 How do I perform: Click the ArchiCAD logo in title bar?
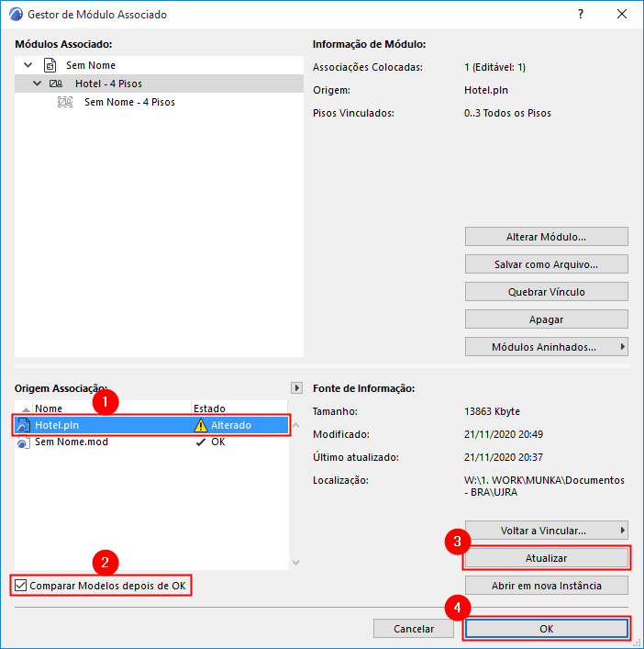click(x=16, y=14)
